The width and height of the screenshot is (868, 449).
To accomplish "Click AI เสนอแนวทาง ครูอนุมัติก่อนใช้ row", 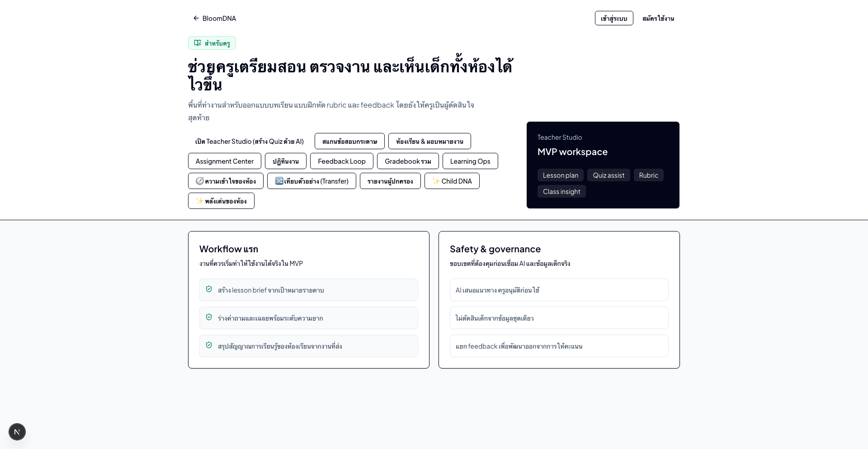I will pyautogui.click(x=559, y=290).
